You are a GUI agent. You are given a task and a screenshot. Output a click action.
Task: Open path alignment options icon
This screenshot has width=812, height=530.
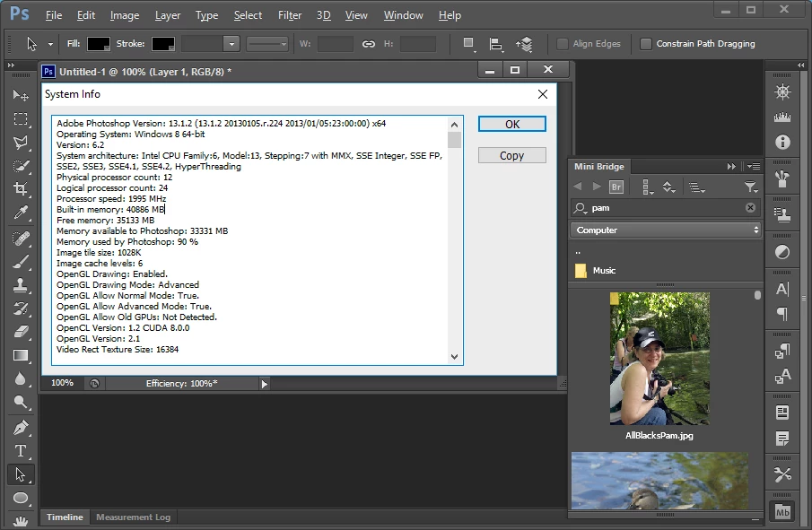click(x=495, y=45)
